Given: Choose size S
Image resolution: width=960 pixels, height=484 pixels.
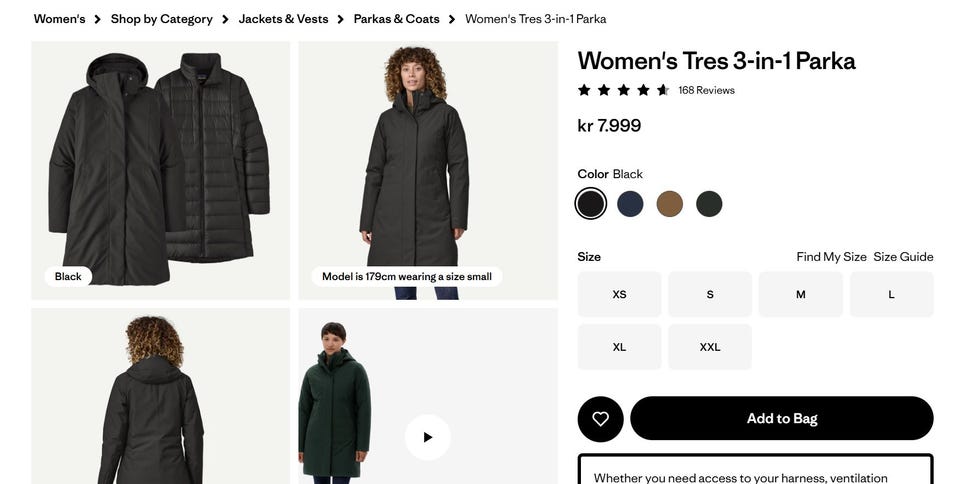Looking at the screenshot, I should (710, 294).
